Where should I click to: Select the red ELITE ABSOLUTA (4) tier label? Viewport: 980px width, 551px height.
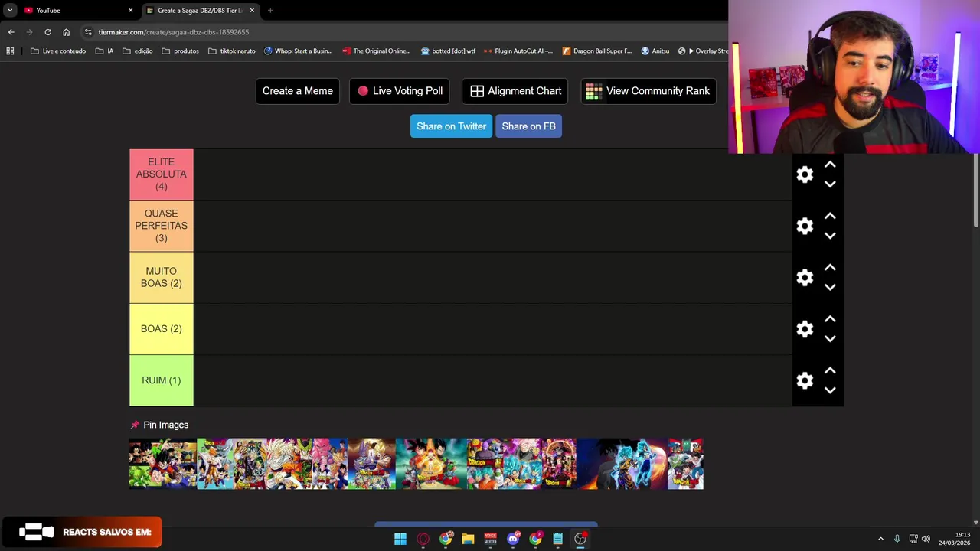click(x=162, y=174)
